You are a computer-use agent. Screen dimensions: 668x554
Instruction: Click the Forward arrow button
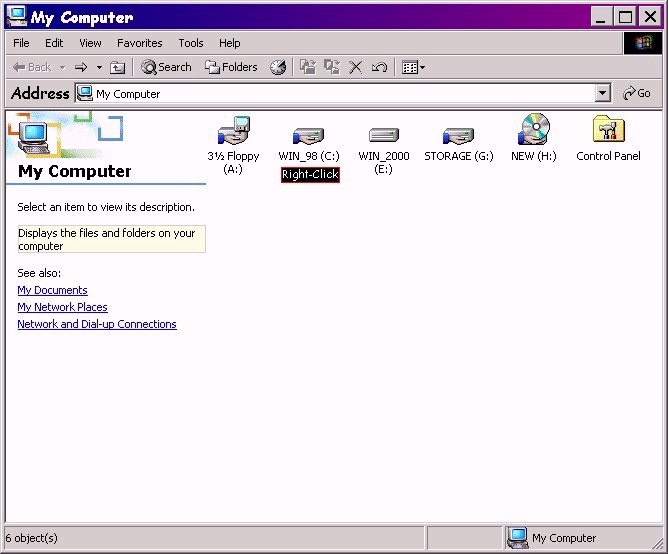click(81, 67)
